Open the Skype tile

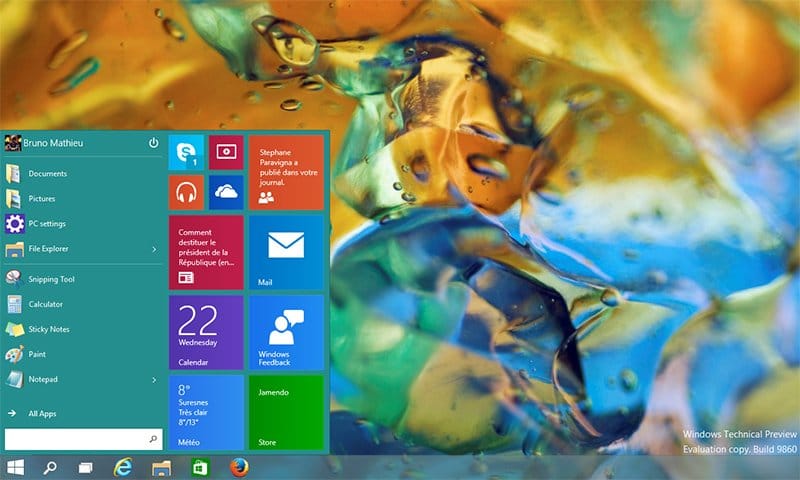click(x=186, y=152)
